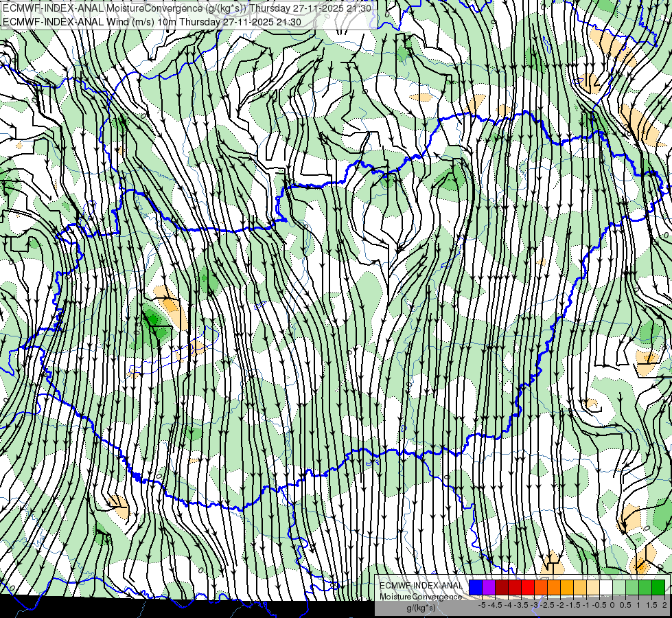Choose the orange swatch between -2.5 and -2
The height and width of the screenshot is (618, 672).
click(554, 587)
